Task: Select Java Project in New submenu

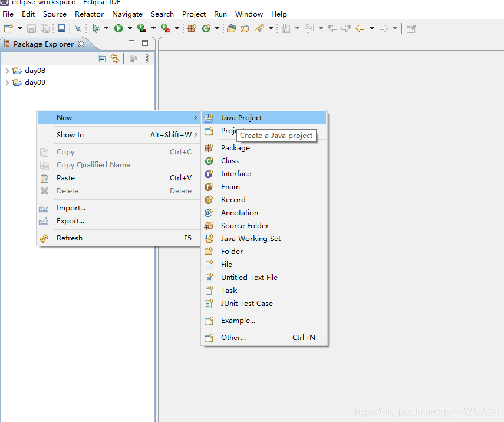Action: (x=264, y=118)
